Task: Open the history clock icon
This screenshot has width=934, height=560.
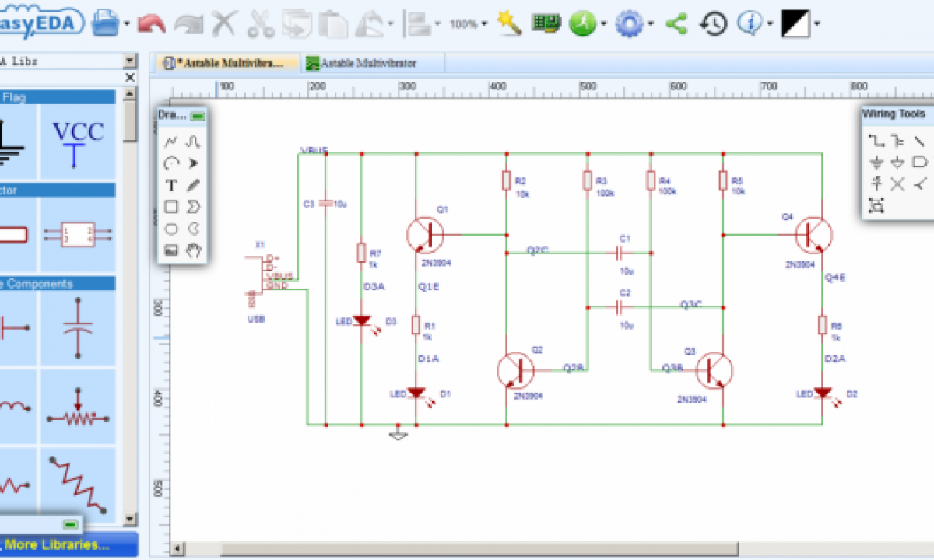Action: (x=713, y=23)
